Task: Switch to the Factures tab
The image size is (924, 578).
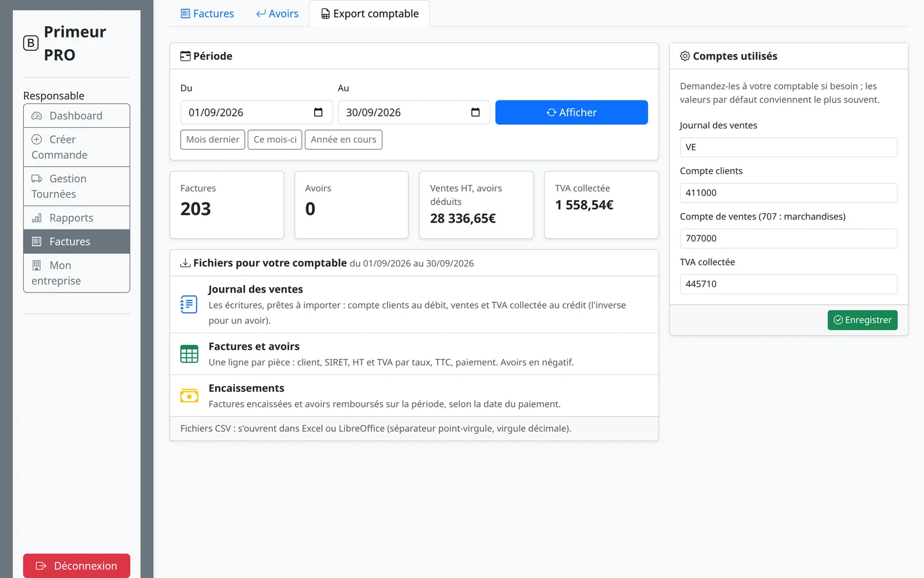Action: [207, 13]
